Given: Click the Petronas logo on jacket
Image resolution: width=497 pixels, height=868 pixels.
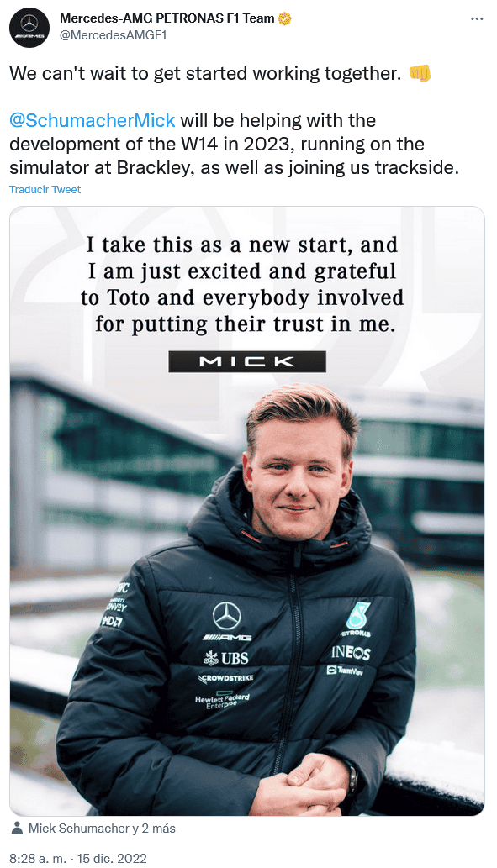Looking at the screenshot, I should click(x=357, y=619).
